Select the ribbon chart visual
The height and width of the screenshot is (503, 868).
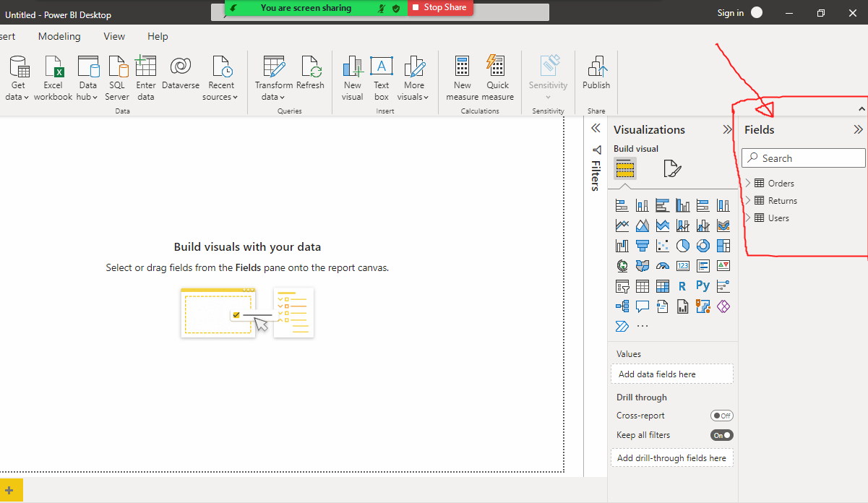pyautogui.click(x=723, y=226)
